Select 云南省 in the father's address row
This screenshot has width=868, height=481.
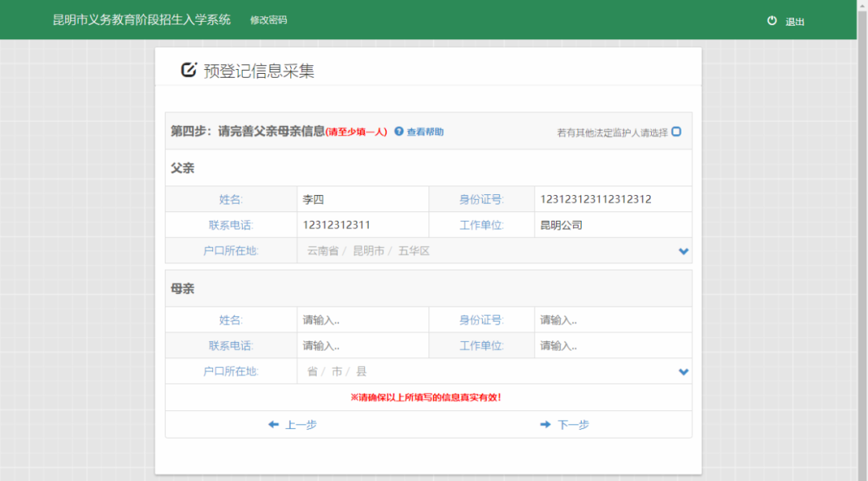(323, 251)
